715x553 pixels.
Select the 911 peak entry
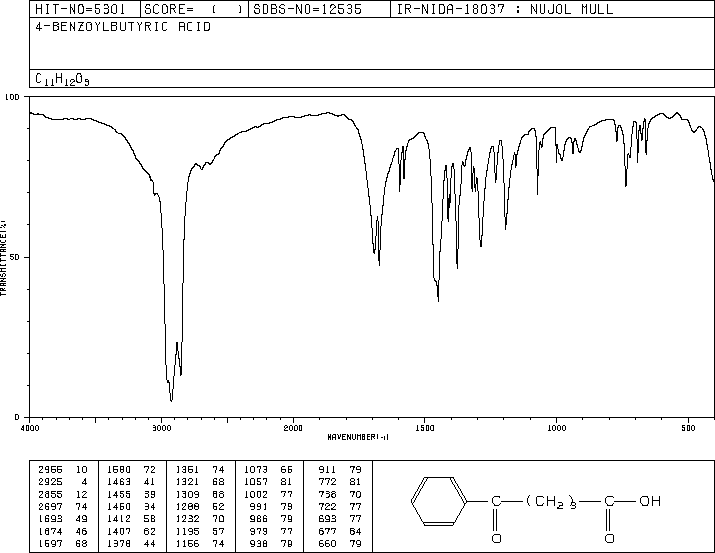click(327, 469)
